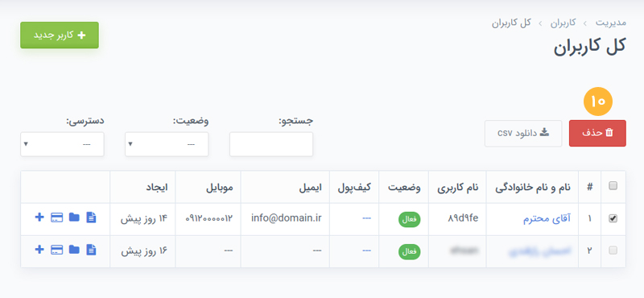Screen dimensions: 644x298
Task: Click the دانلود CSV button
Action: 523,133
